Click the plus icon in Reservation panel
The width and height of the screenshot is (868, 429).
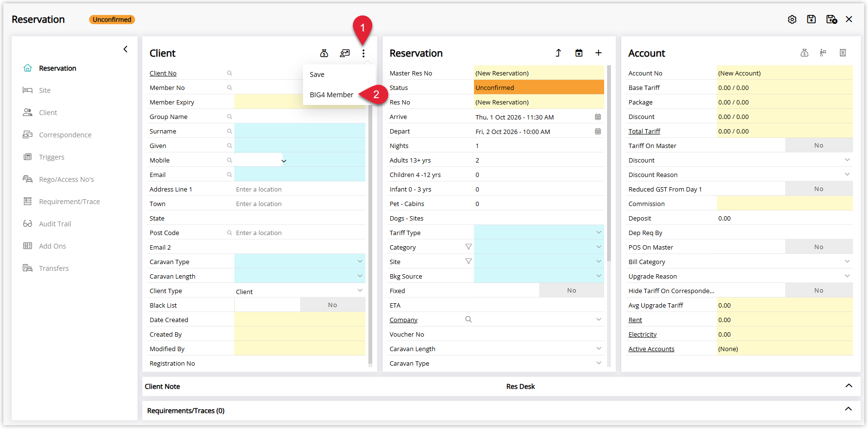(598, 53)
